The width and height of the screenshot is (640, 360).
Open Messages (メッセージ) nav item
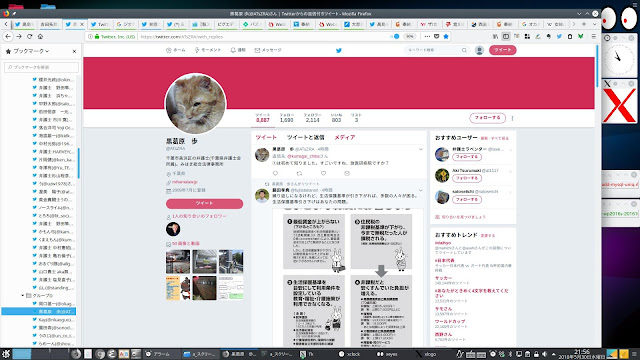[268, 50]
